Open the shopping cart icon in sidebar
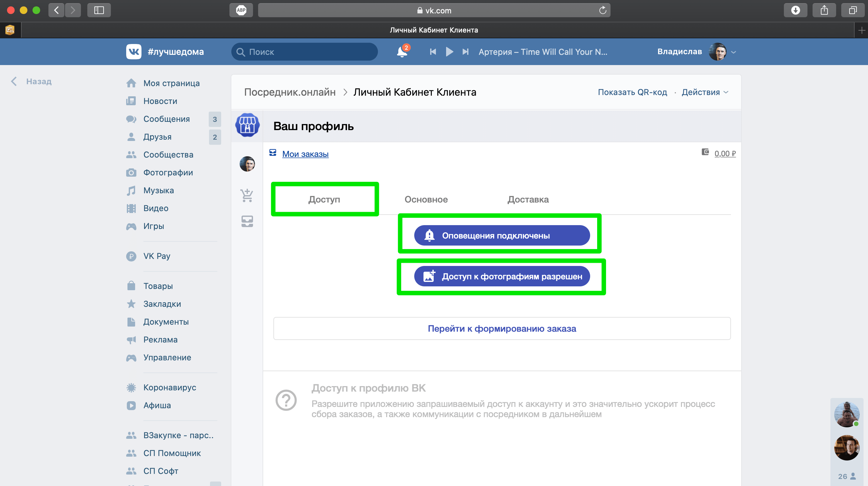The height and width of the screenshot is (486, 868). [247, 195]
